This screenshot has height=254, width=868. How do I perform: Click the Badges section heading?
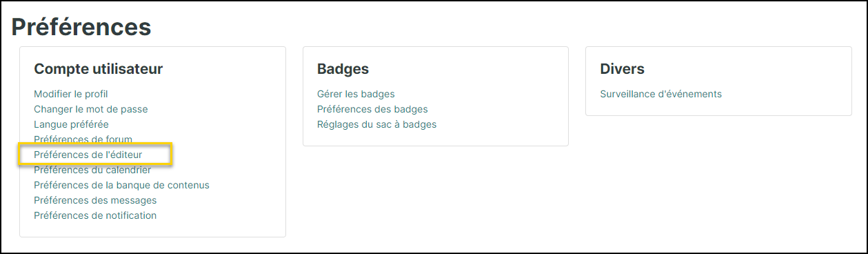click(x=343, y=69)
